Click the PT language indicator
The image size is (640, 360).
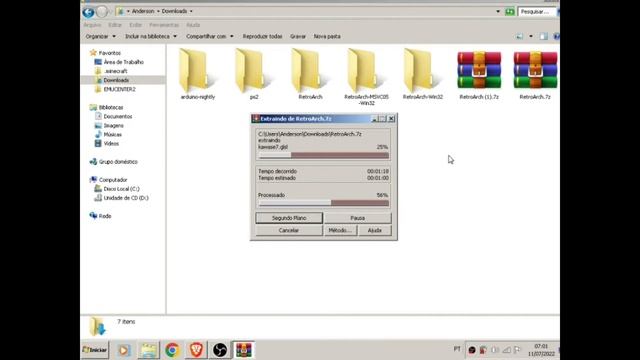point(457,349)
